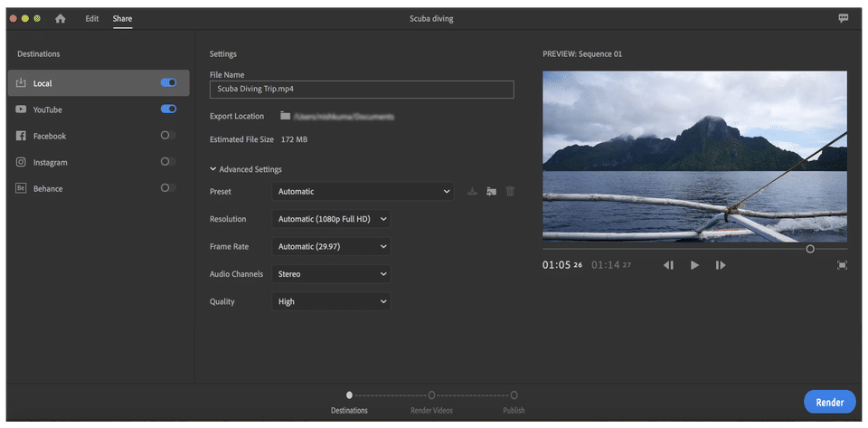Open the Audio Channels dropdown
868x428 pixels.
(x=331, y=274)
